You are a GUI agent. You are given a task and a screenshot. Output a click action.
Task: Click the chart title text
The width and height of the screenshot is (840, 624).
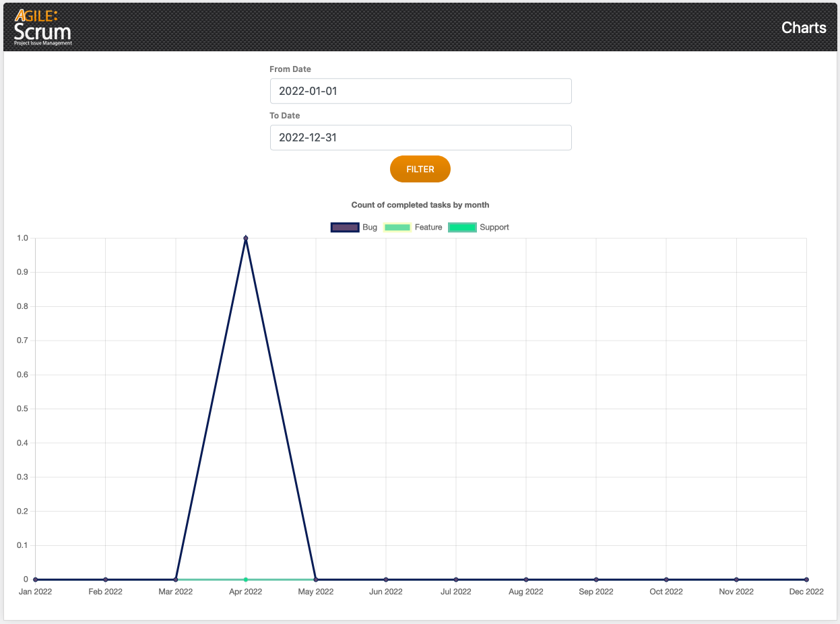pos(420,205)
